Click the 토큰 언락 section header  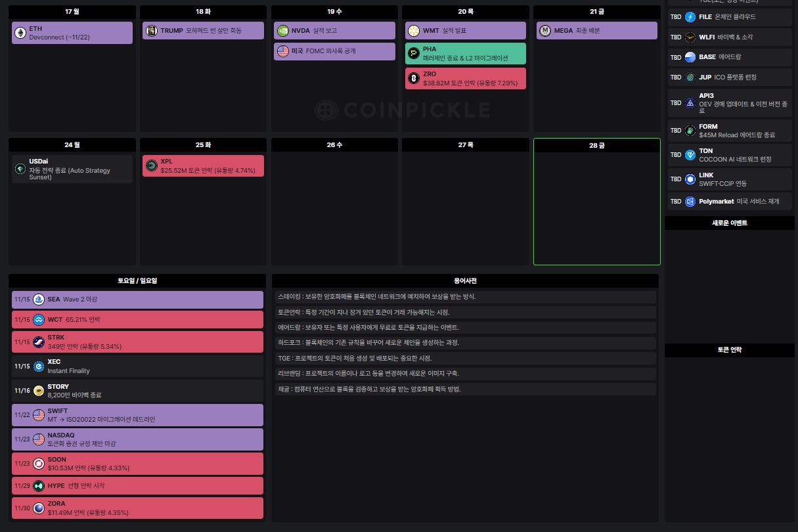point(729,350)
